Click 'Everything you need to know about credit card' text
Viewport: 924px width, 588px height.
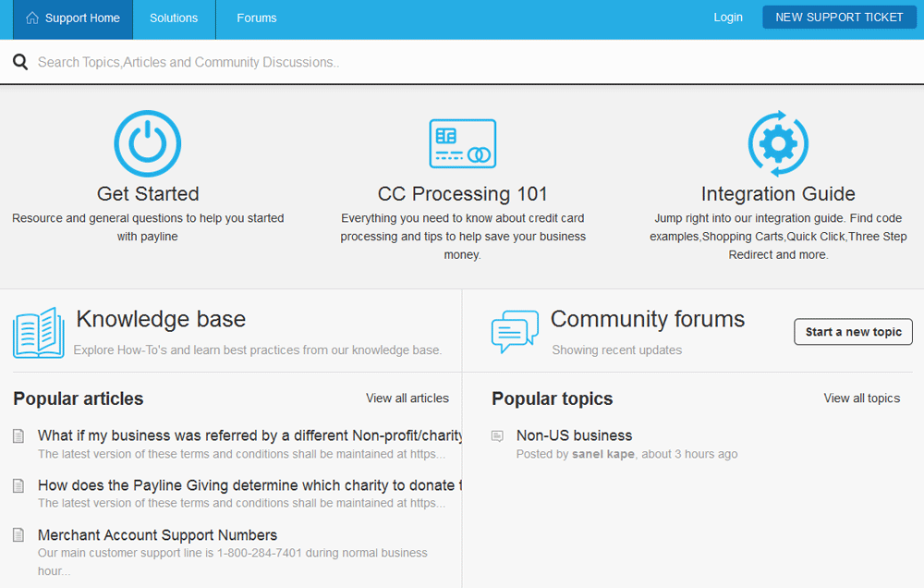tap(463, 237)
